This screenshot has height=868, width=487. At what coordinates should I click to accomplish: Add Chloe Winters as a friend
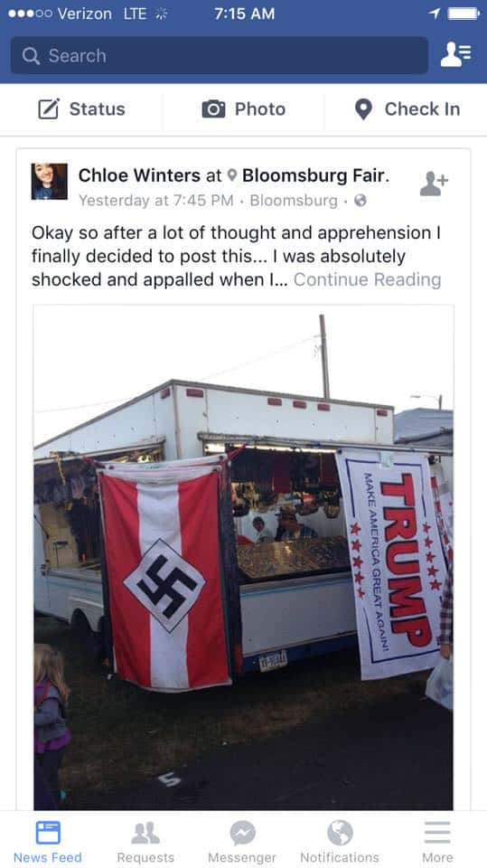(434, 184)
